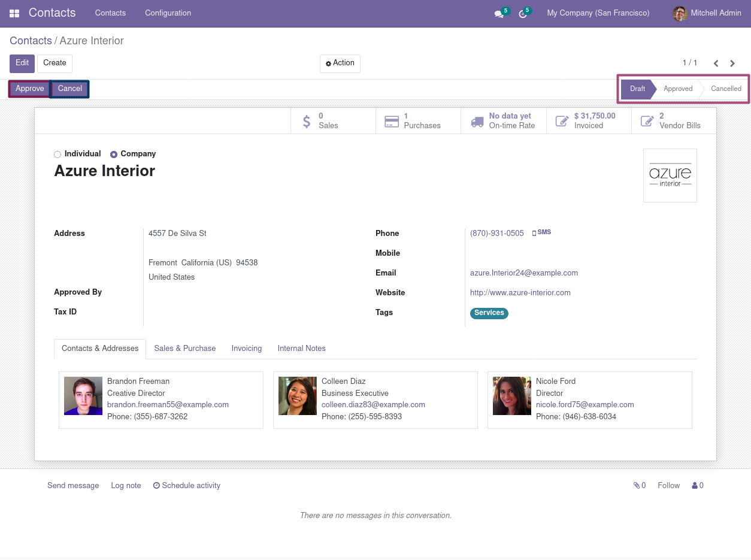This screenshot has width=751, height=560.
Task: Click the pager 1 / 1 counter
Action: [690, 63]
